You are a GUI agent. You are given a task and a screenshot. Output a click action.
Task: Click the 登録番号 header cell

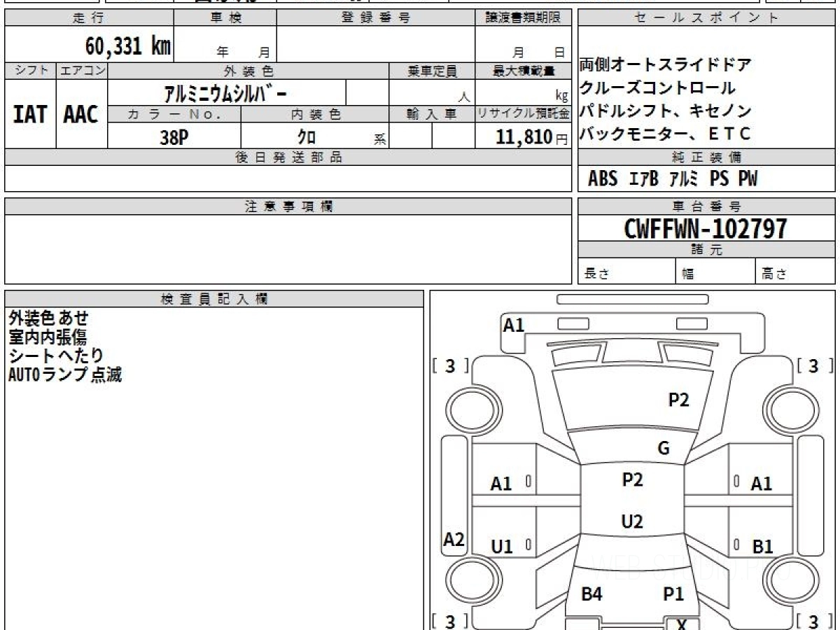[x=376, y=18]
